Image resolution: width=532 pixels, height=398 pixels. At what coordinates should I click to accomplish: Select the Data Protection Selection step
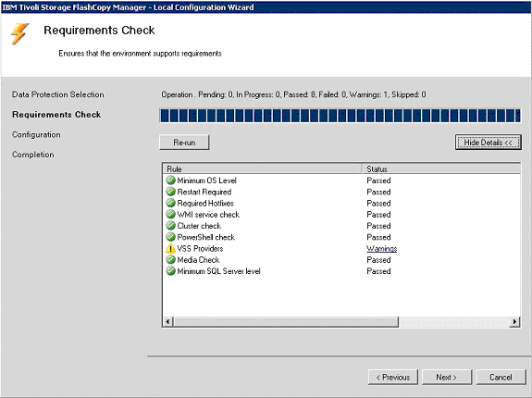tap(58, 94)
